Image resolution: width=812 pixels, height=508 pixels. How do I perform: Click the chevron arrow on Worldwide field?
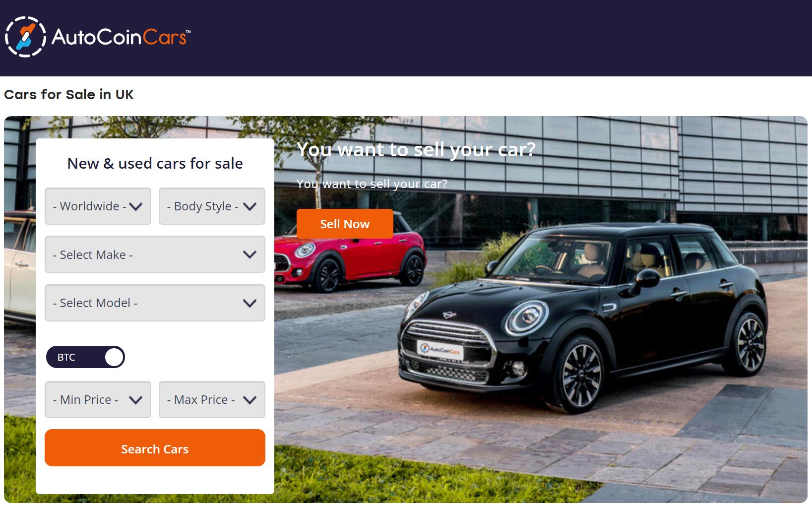click(x=135, y=206)
